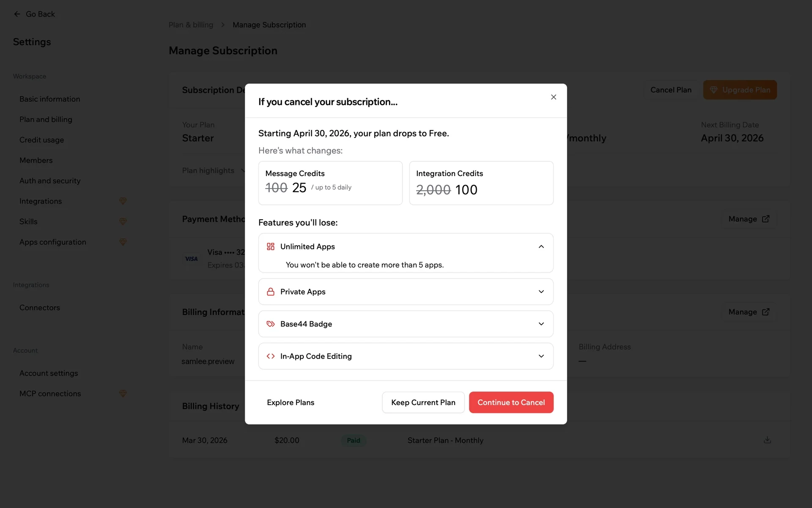Screen dimensions: 812x508
Task: Collapse the Unlimited Apps feature section
Action: tap(541, 246)
